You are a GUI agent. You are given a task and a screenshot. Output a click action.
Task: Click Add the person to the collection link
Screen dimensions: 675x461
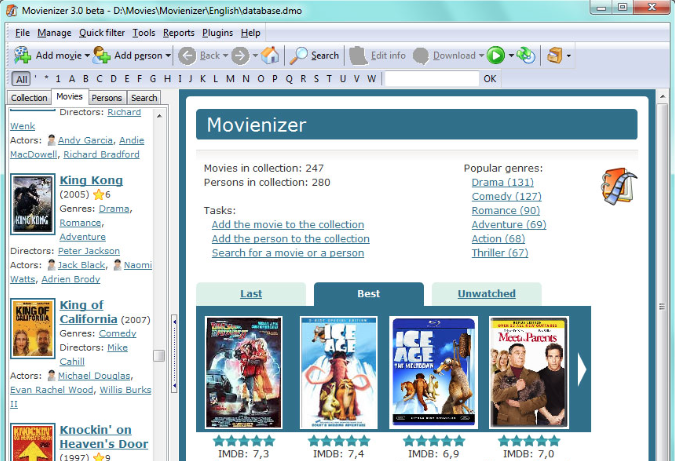click(x=291, y=238)
